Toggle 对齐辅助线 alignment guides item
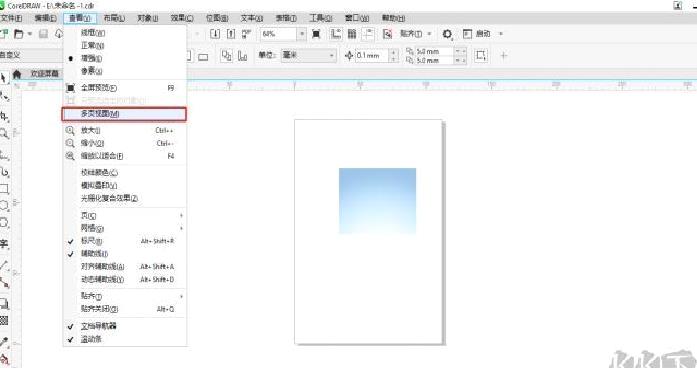697x368 pixels. [x=124, y=267]
